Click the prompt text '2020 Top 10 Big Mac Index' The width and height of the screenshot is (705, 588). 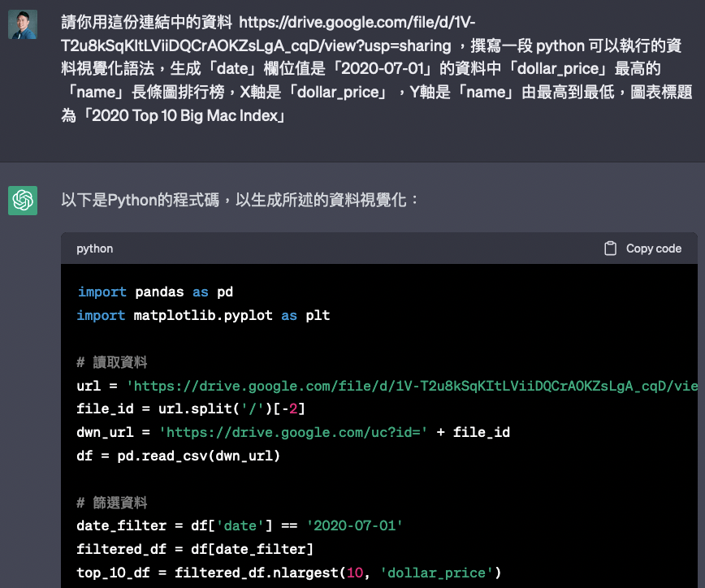[185, 116]
